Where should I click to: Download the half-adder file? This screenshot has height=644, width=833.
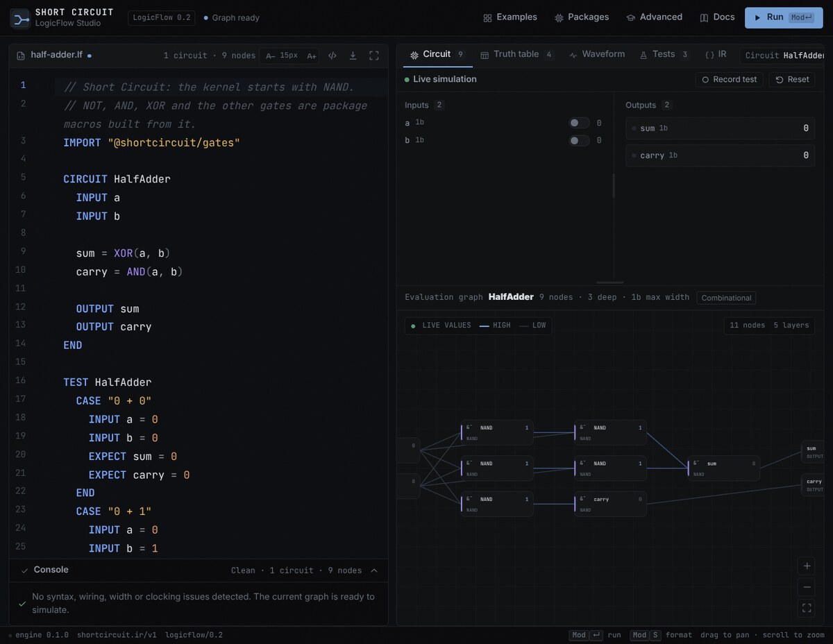353,56
